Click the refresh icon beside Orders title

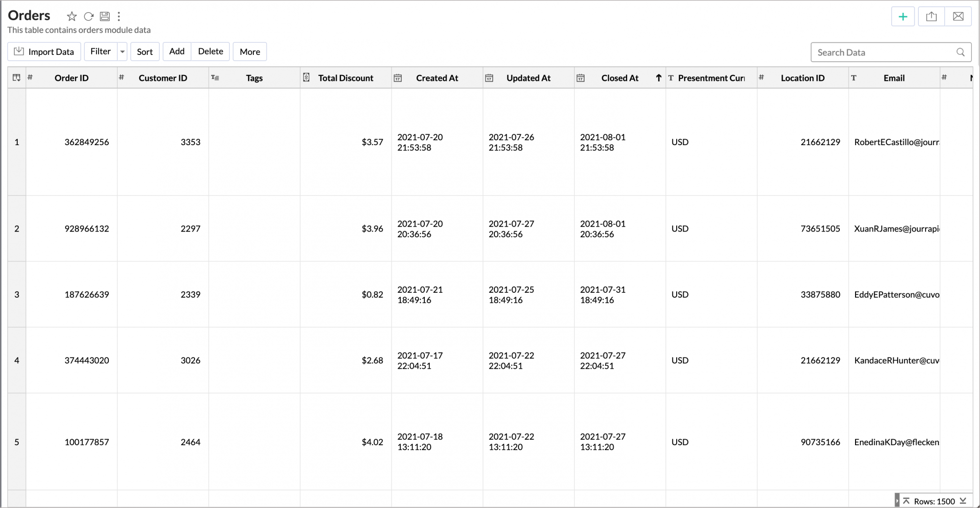(x=89, y=17)
